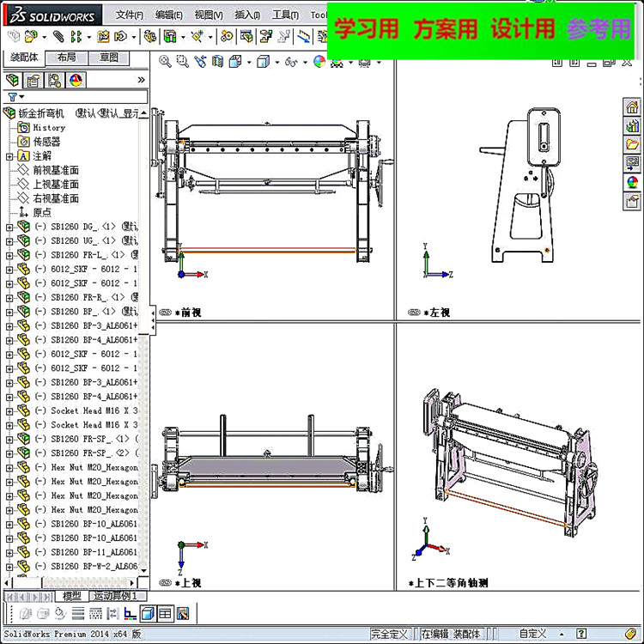This screenshot has width=644, height=644.
Task: Expand the SB1260 FR-L_ <1> node
Action: (9, 256)
